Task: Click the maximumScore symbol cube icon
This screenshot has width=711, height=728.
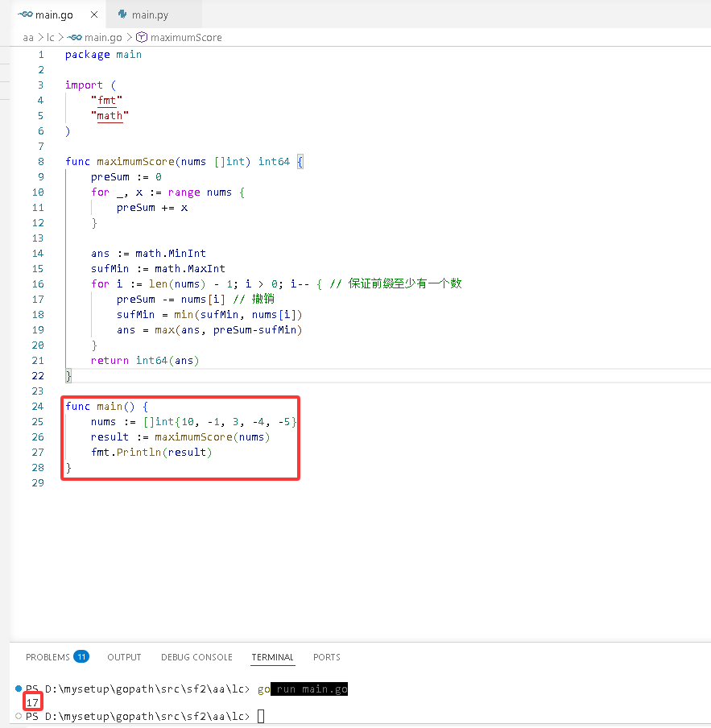Action: 142,37
